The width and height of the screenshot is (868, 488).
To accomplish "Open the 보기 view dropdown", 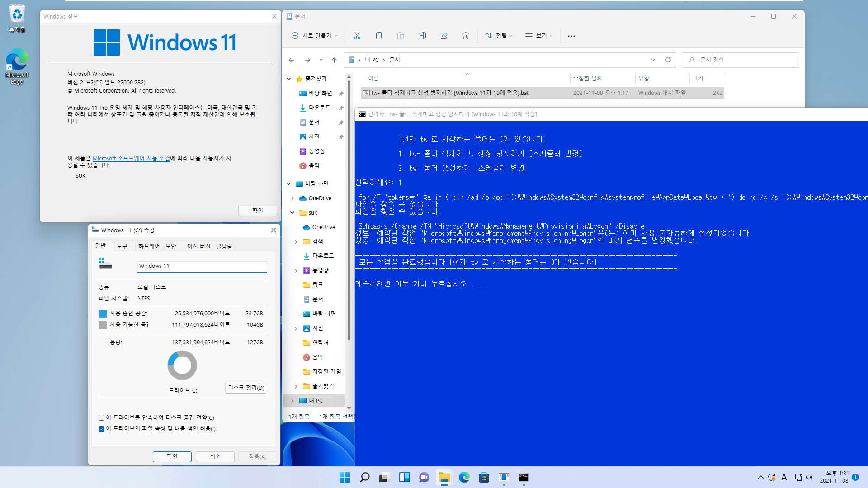I will pyautogui.click(x=539, y=36).
